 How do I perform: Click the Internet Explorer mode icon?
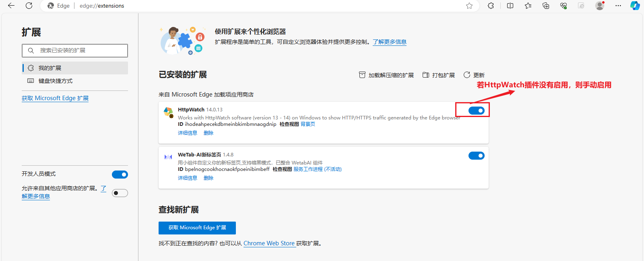(x=581, y=6)
